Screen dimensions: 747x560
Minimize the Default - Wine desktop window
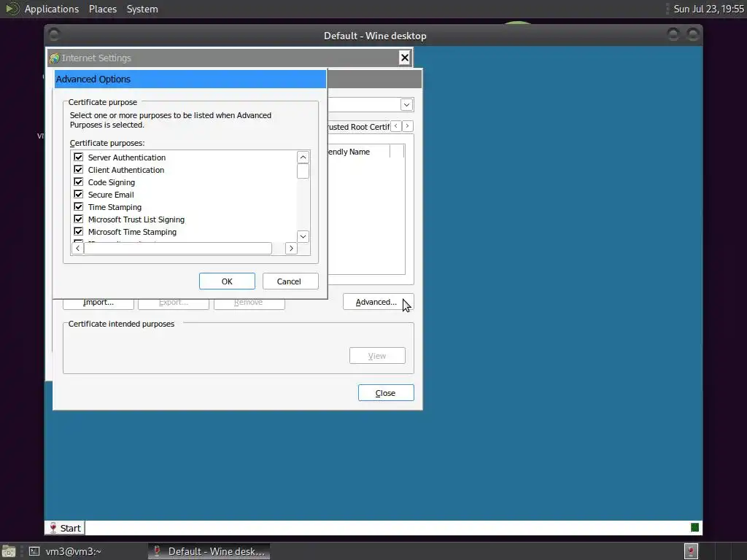[673, 35]
